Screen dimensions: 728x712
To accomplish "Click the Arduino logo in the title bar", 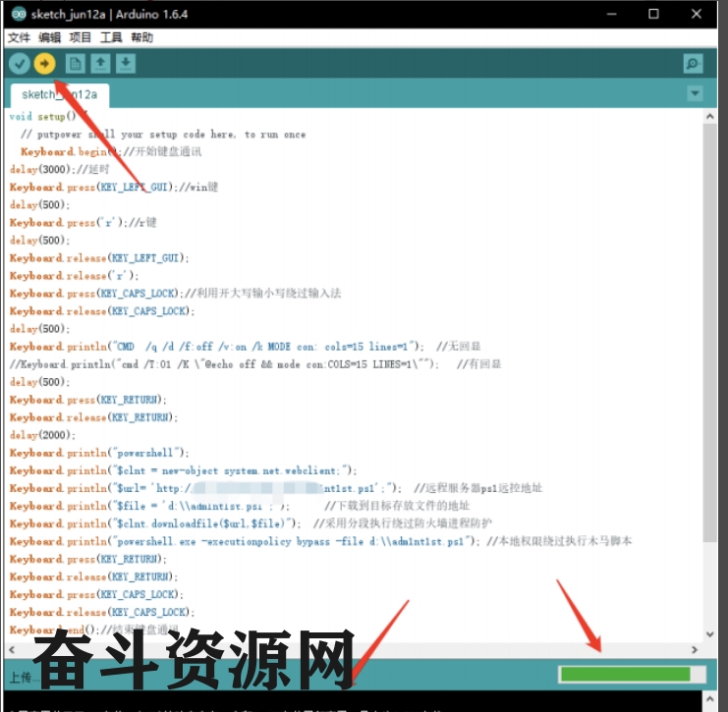I will pos(19,14).
